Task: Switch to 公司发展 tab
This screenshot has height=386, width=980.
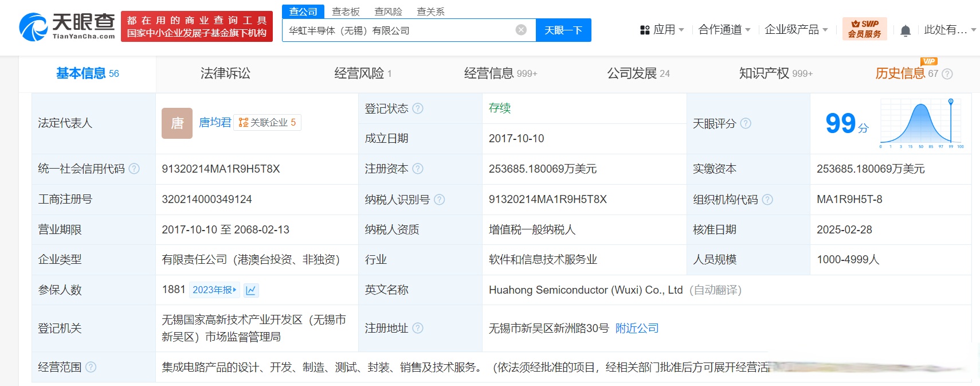Action: point(638,73)
